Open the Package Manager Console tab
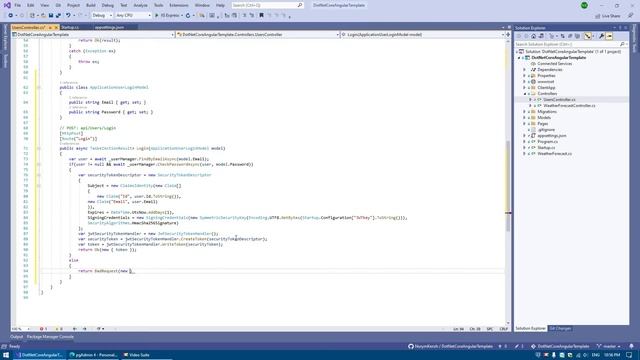The height and width of the screenshot is (360, 640). pyautogui.click(x=50, y=337)
